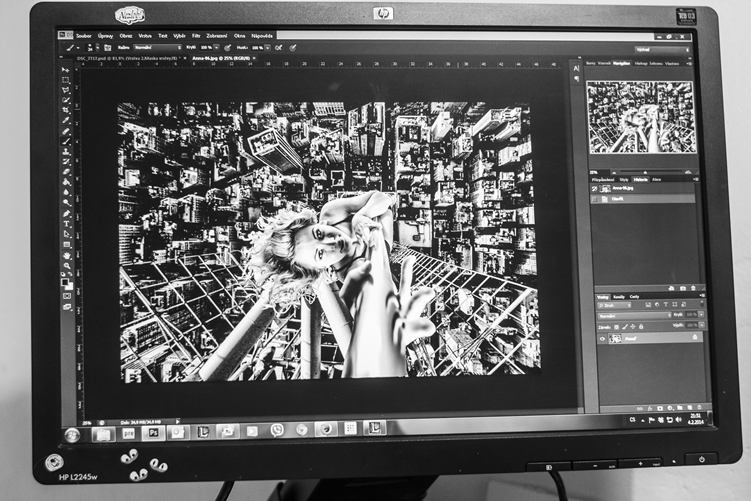751x501 pixels.
Task: Select the Pozadí layer thumbnail
Action: pos(615,339)
